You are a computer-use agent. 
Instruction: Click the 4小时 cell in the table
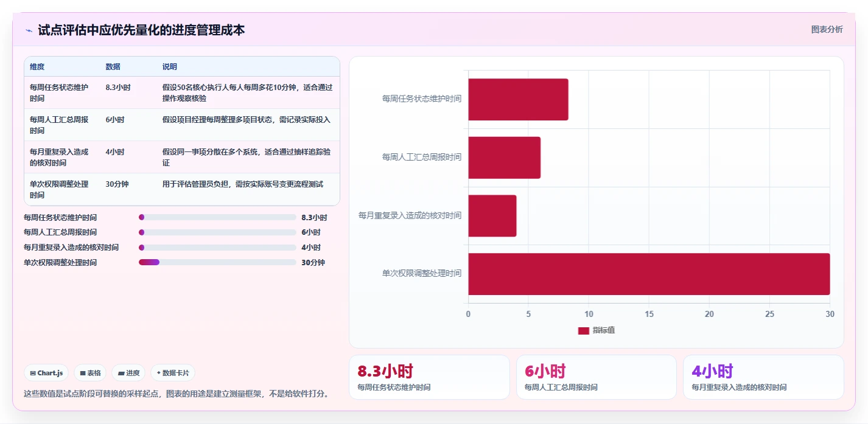pyautogui.click(x=115, y=152)
